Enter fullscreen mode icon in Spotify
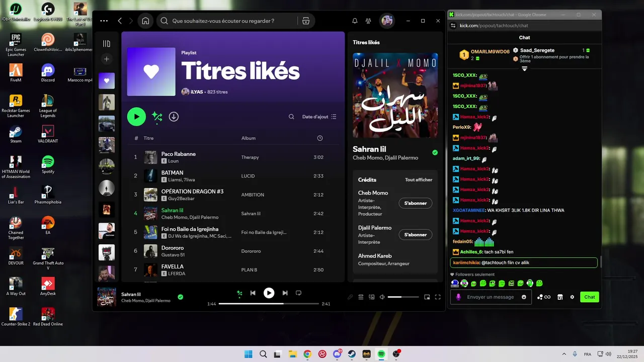644x362 pixels. click(x=438, y=297)
